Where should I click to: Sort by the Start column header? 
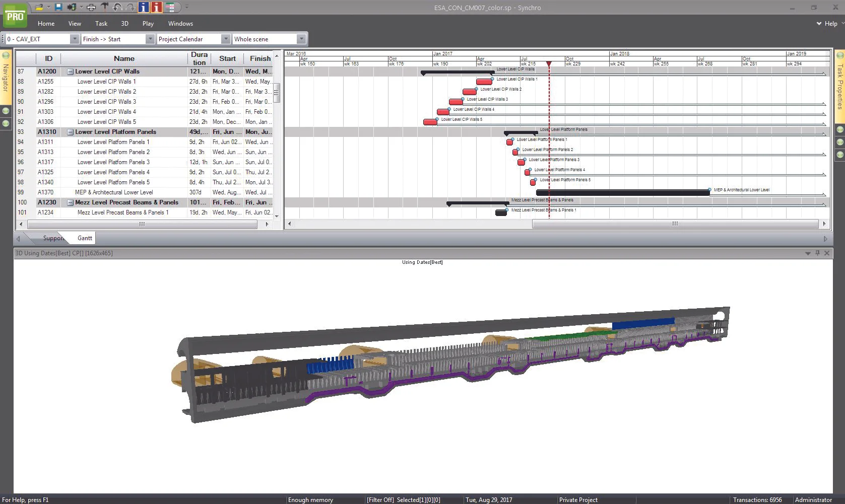(x=227, y=58)
